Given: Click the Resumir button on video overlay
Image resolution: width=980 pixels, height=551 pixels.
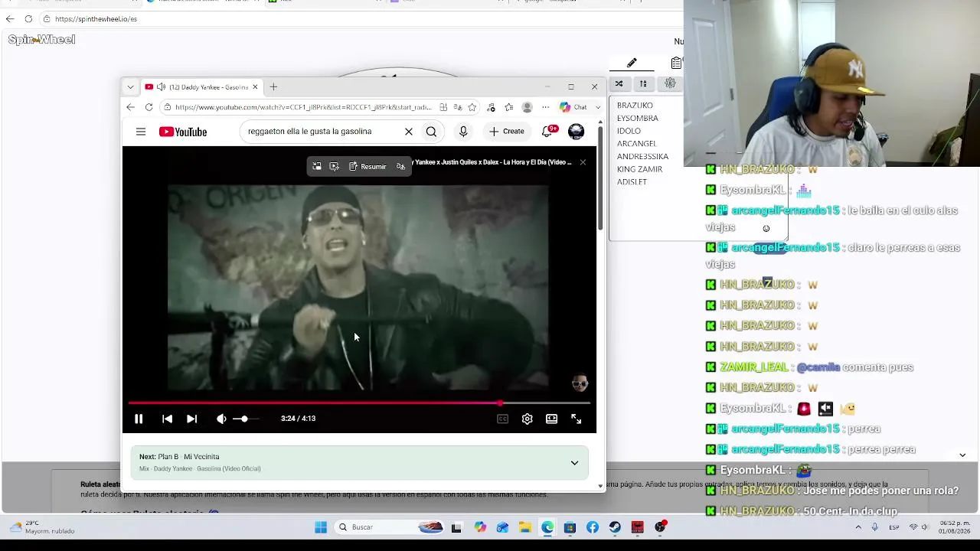Looking at the screenshot, I should point(367,166).
